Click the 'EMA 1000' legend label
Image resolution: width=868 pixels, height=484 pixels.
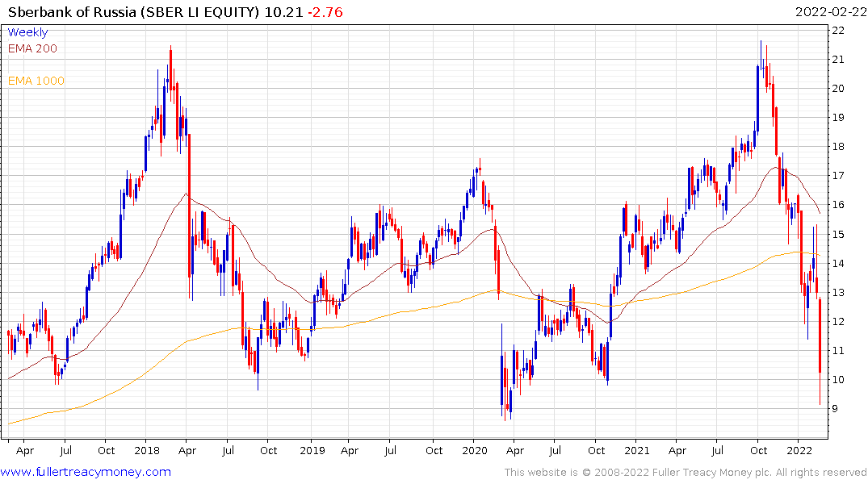36,81
